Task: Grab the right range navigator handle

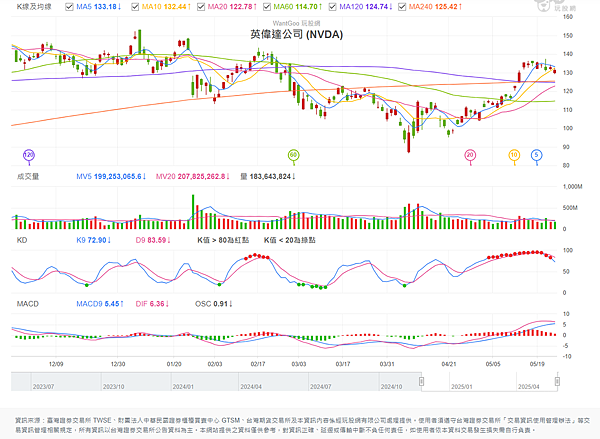Action: click(x=557, y=381)
